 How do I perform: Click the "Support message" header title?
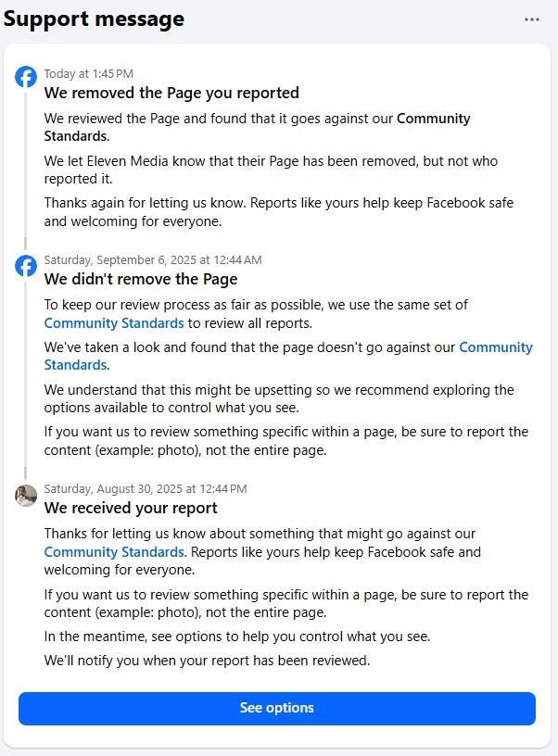tap(94, 19)
